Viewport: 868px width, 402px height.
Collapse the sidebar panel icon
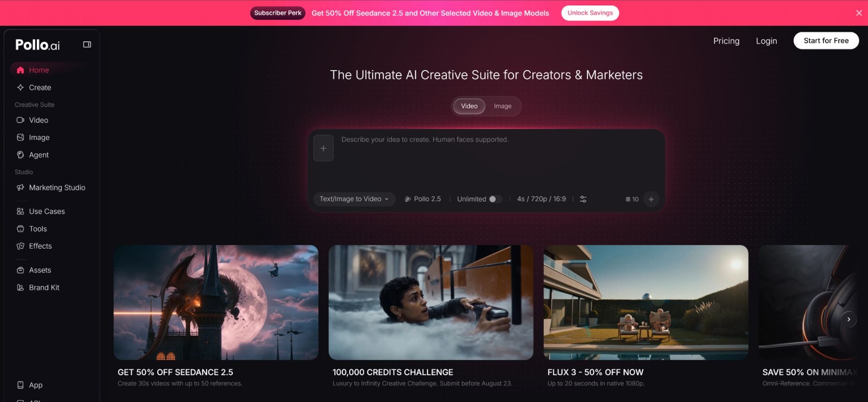click(x=87, y=45)
